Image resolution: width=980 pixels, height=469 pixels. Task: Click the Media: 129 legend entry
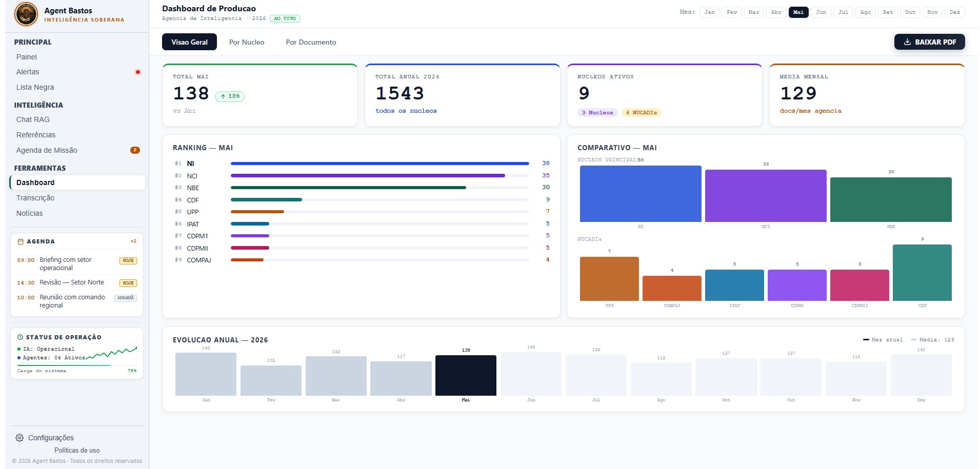click(932, 340)
